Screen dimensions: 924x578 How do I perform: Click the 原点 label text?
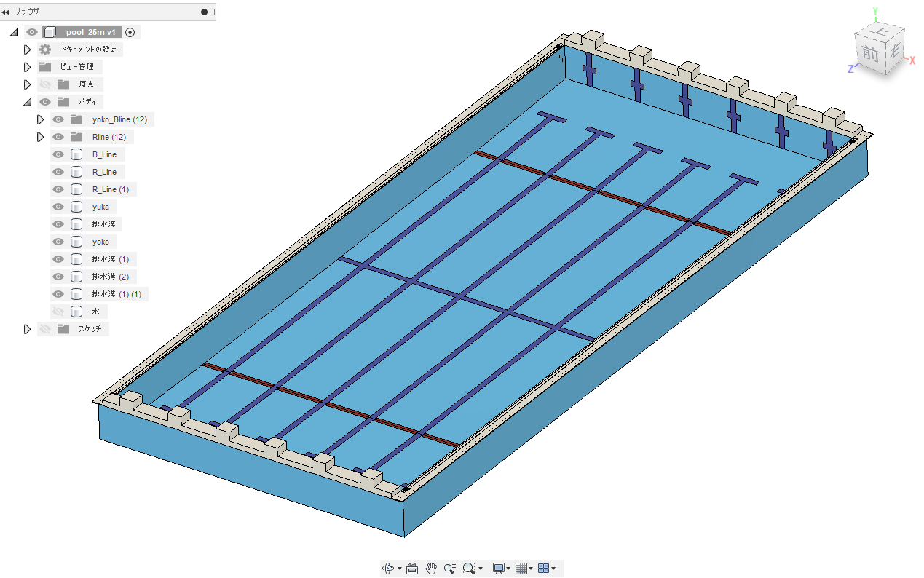[x=87, y=84]
